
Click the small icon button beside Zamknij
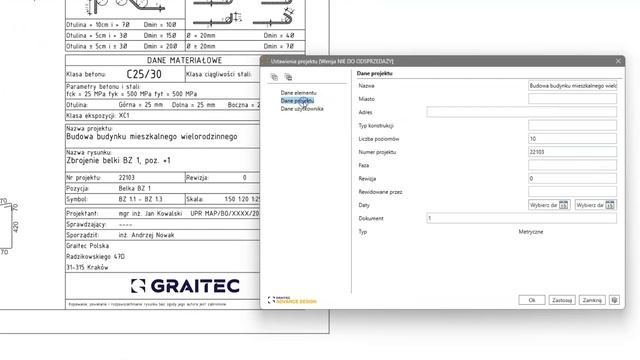point(615,300)
